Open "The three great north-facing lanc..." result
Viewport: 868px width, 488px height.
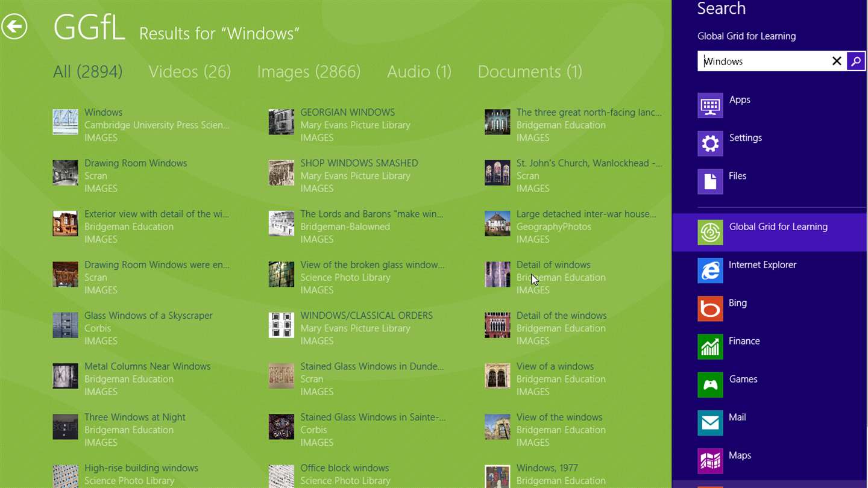pos(573,125)
